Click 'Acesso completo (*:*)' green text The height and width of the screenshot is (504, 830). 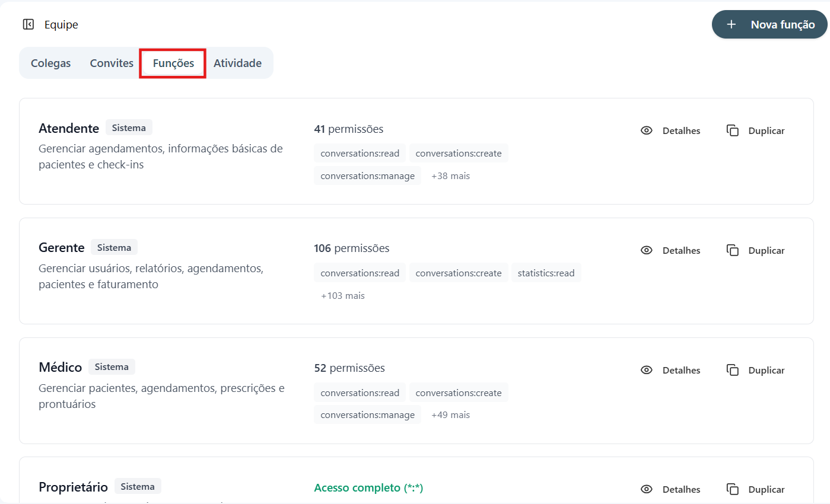click(x=368, y=487)
